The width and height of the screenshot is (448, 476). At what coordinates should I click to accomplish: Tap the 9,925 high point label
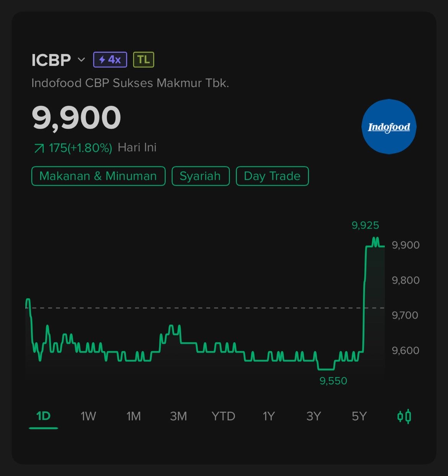[365, 225]
